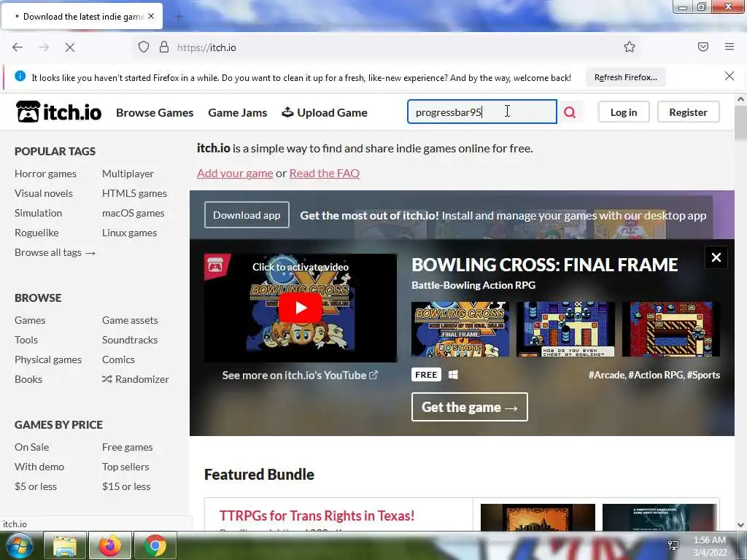Click the Firefox taskbar icon
The width and height of the screenshot is (747, 560).
110,545
